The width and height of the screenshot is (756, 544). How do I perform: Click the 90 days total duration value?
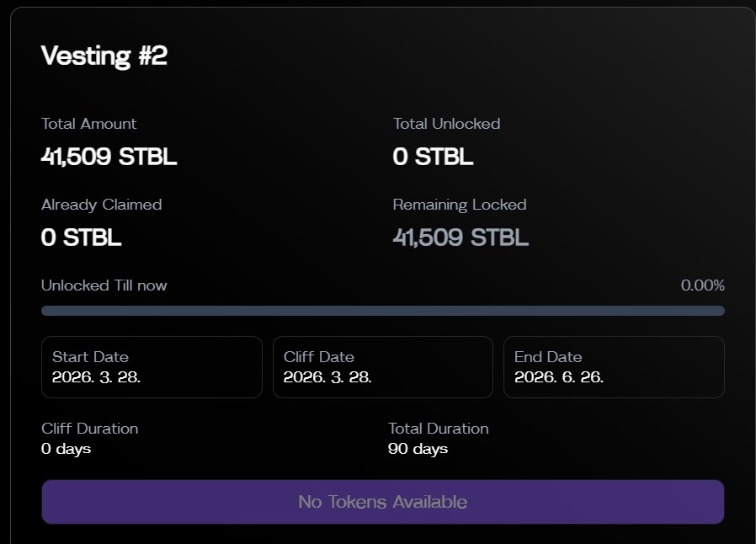418,449
